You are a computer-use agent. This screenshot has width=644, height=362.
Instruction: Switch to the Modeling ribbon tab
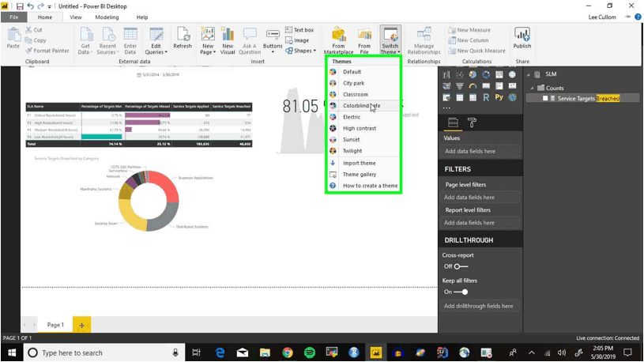click(107, 17)
